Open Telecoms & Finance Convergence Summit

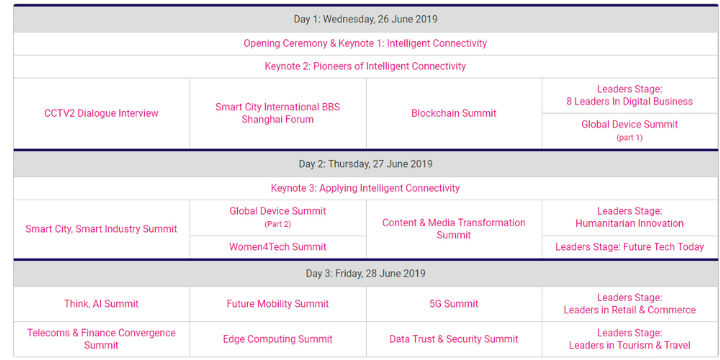[101, 339]
